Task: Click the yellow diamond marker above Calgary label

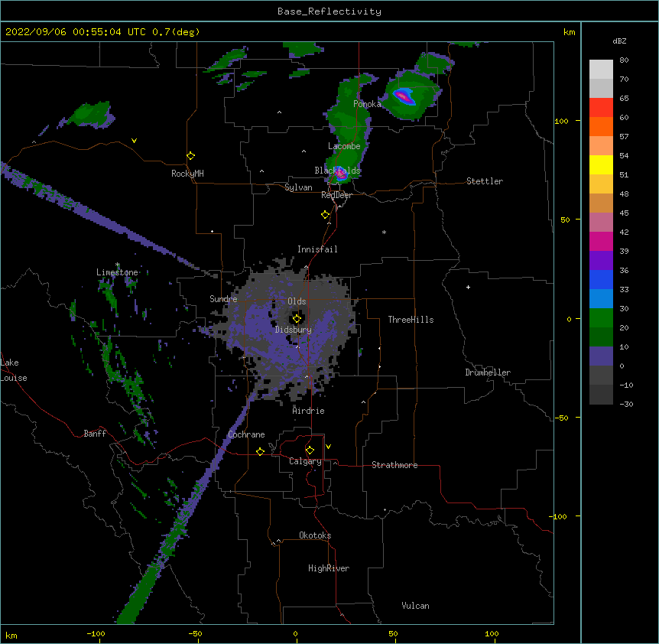Action: point(310,450)
